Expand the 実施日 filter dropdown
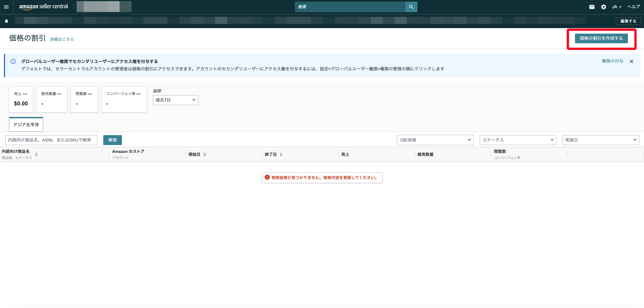Viewport: 644px width, 308px height. pyautogui.click(x=601, y=140)
